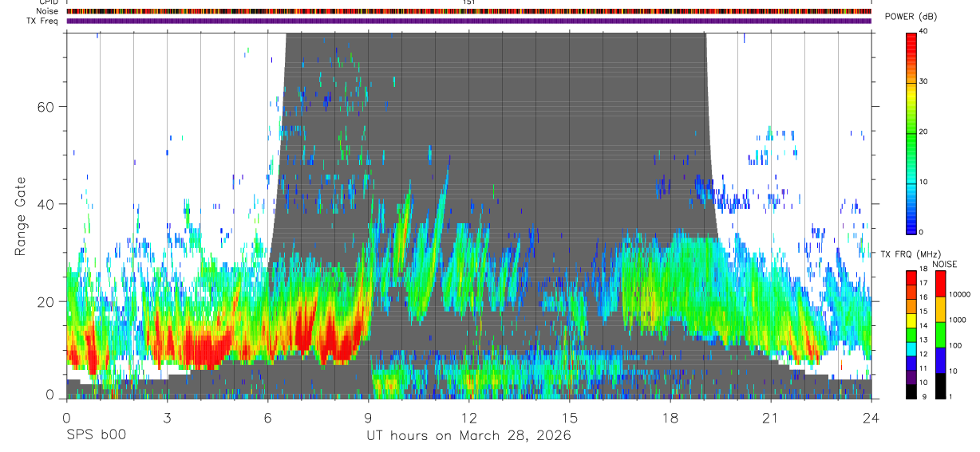980x452 pixels.
Task: Click the 12 hour tick on the UT axis
Action: pyautogui.click(x=468, y=417)
